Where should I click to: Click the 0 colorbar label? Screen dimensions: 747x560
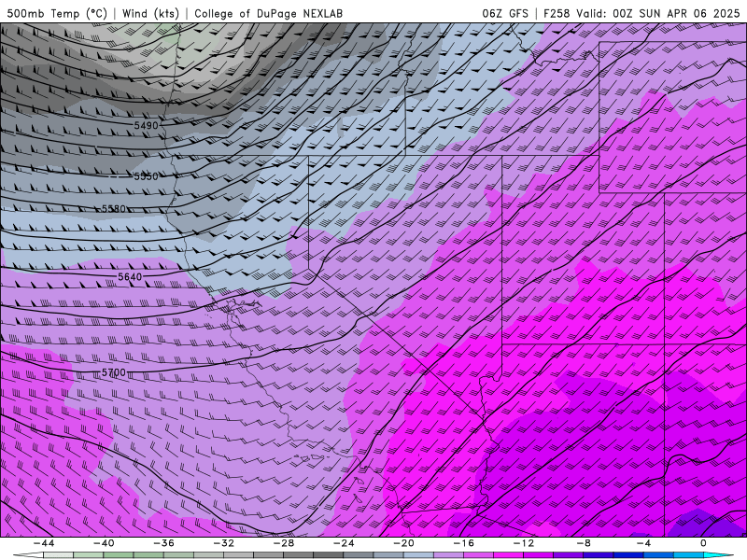point(703,543)
